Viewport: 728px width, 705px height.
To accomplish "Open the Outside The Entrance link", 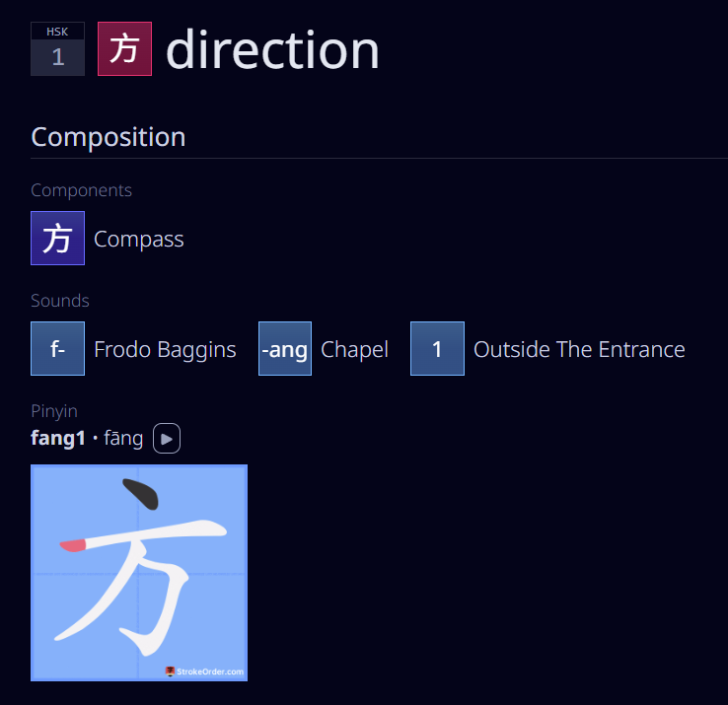I will (x=579, y=349).
